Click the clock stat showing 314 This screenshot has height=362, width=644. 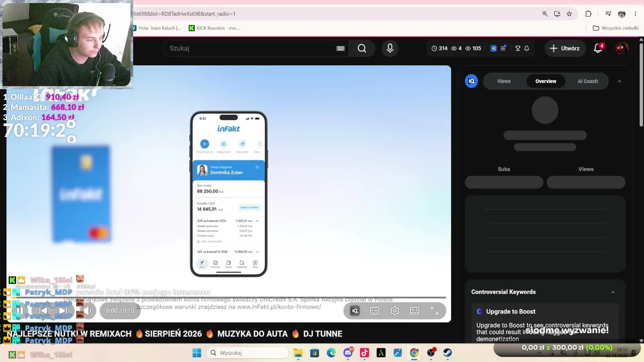[440, 48]
